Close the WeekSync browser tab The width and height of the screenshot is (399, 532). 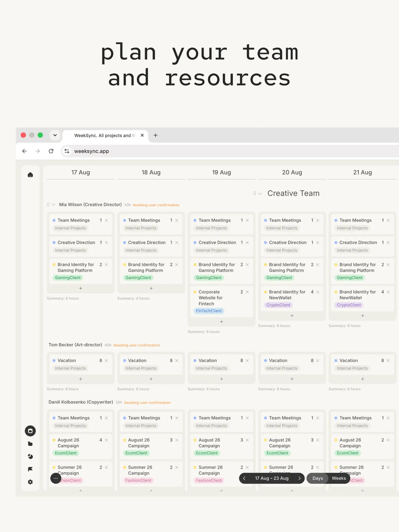(142, 135)
